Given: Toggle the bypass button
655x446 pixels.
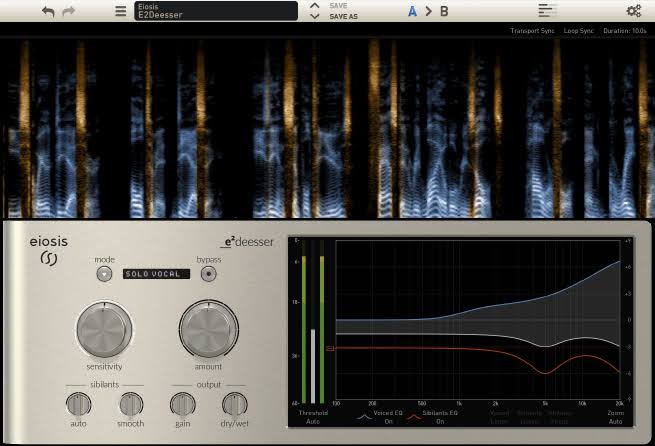Looking at the screenshot, I should (x=208, y=274).
